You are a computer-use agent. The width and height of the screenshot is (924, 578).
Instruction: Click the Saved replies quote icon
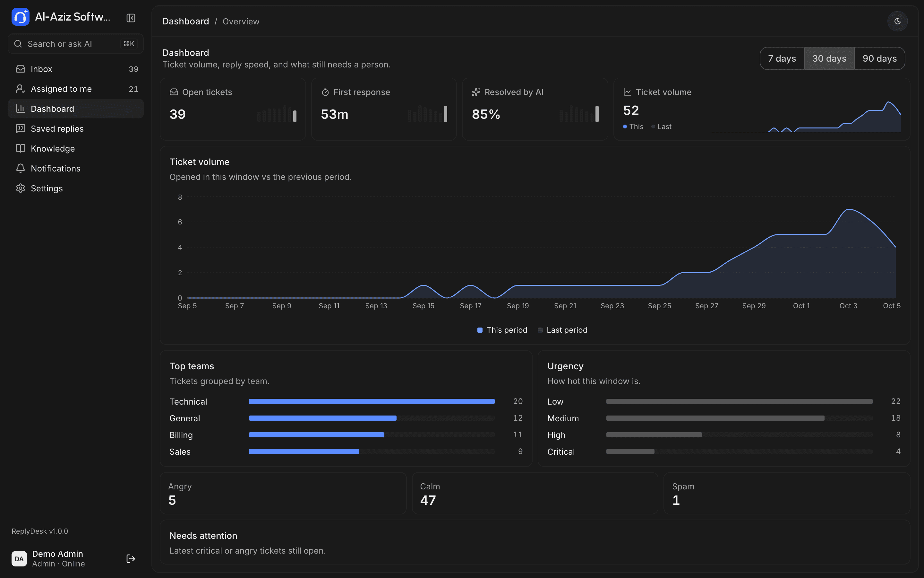(x=20, y=128)
